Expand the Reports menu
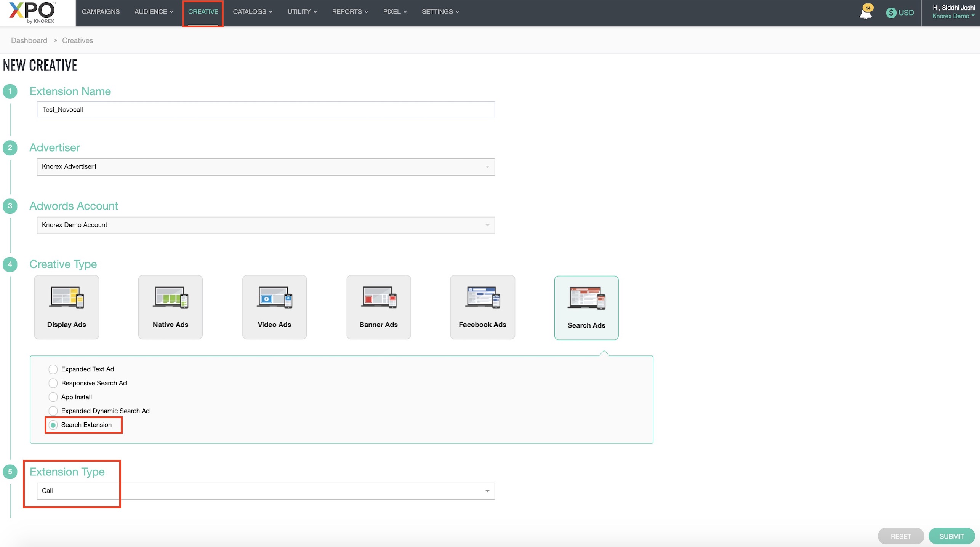The image size is (980, 547). click(350, 12)
